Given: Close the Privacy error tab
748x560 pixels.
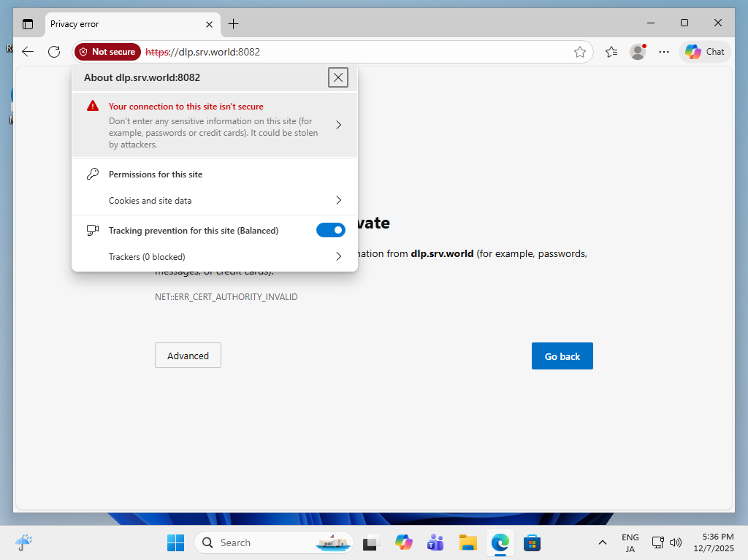Looking at the screenshot, I should (209, 24).
